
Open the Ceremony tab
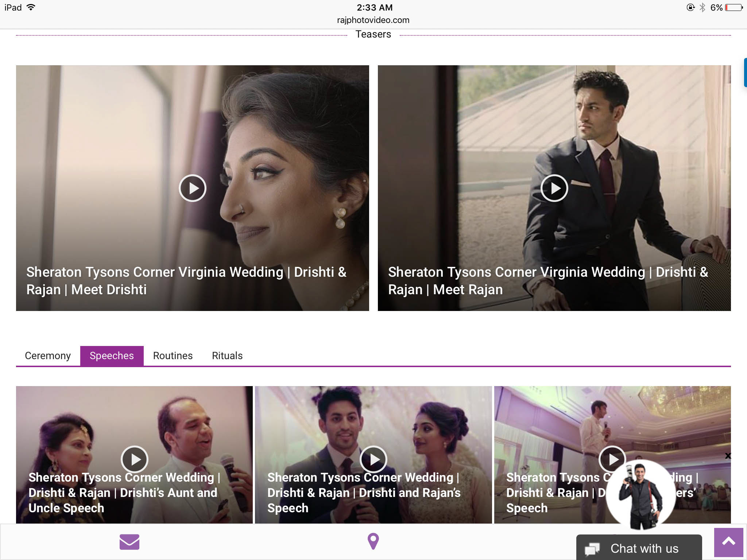point(48,356)
